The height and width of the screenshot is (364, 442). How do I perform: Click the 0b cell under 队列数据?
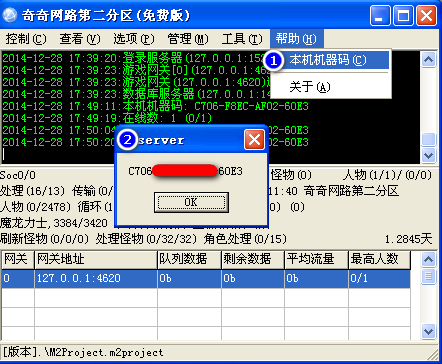189,278
